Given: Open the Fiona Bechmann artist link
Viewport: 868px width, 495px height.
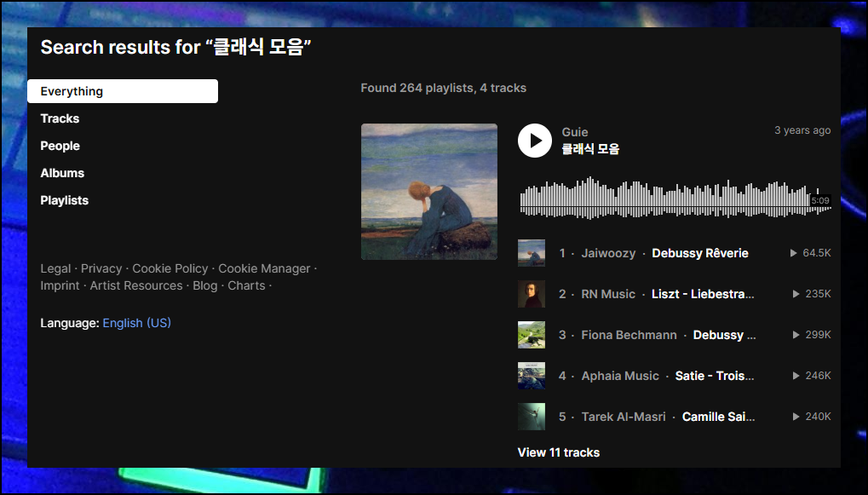Looking at the screenshot, I should coord(629,335).
